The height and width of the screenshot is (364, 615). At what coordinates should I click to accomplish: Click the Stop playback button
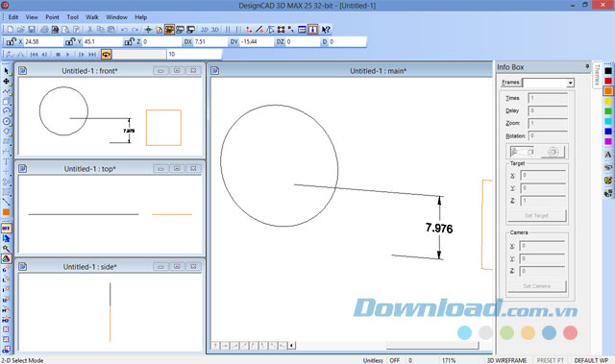(58, 54)
